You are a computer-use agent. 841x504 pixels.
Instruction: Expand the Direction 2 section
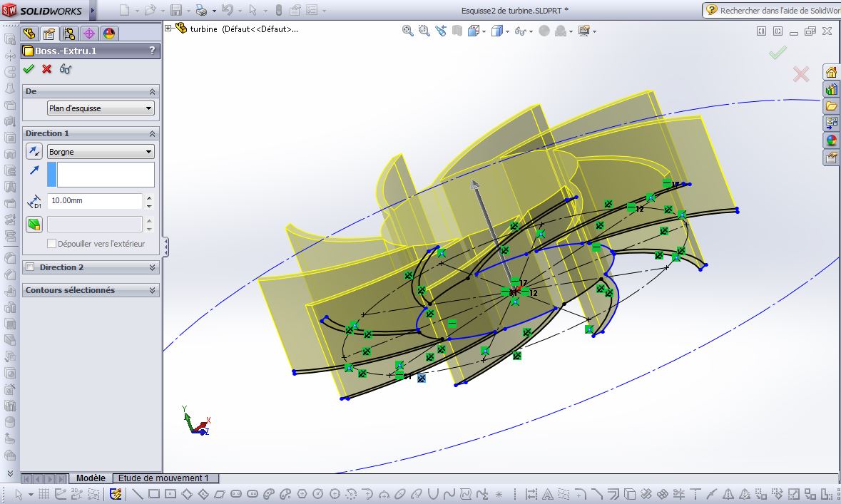pyautogui.click(x=153, y=267)
